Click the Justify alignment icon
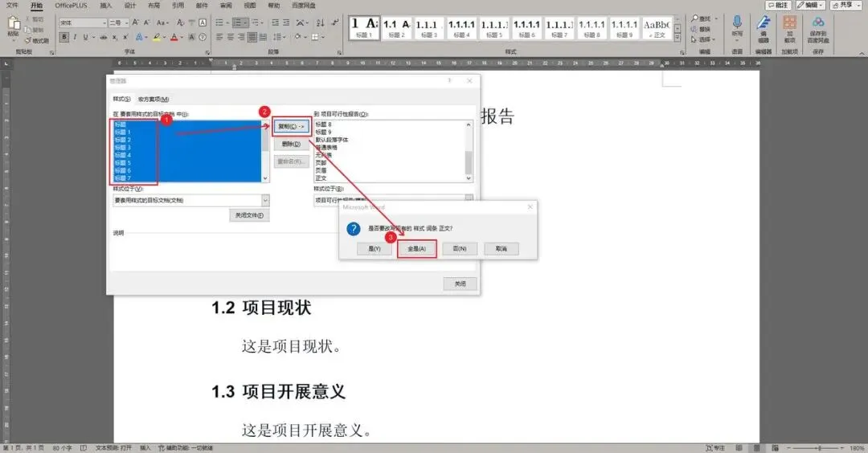Image resolution: width=868 pixels, height=453 pixels. (252, 37)
